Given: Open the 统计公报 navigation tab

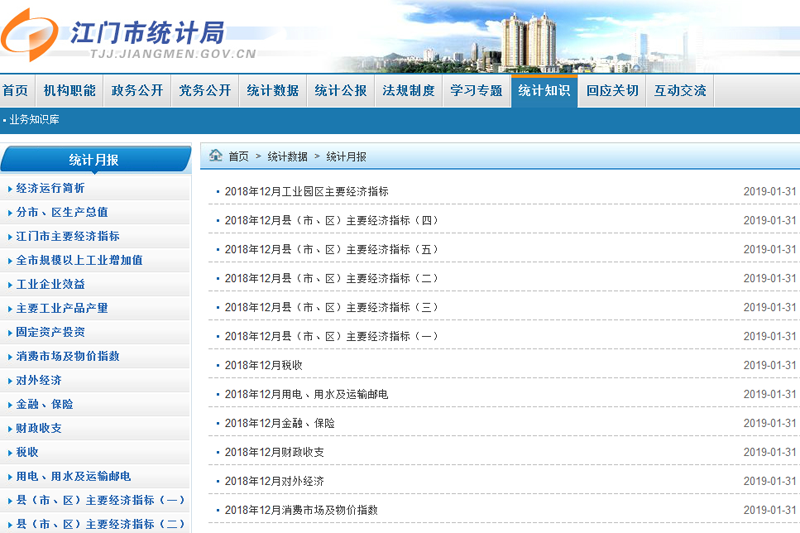Looking at the screenshot, I should coord(341,91).
